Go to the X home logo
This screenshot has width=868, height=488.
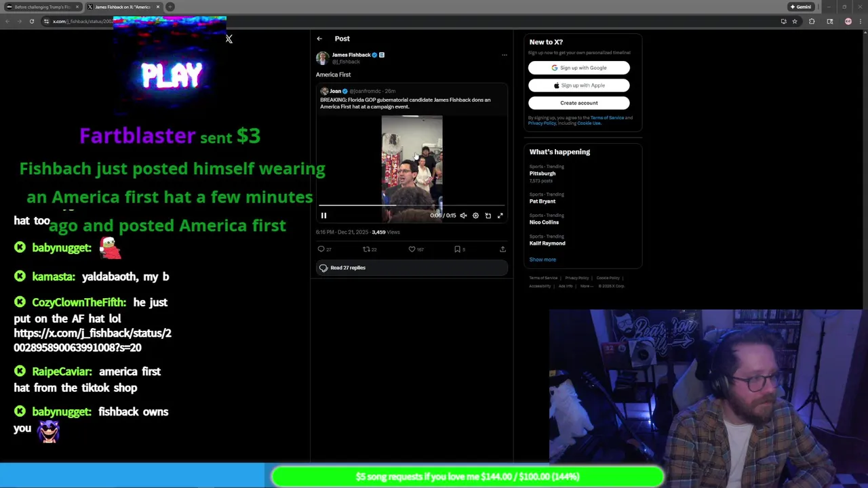pos(229,39)
